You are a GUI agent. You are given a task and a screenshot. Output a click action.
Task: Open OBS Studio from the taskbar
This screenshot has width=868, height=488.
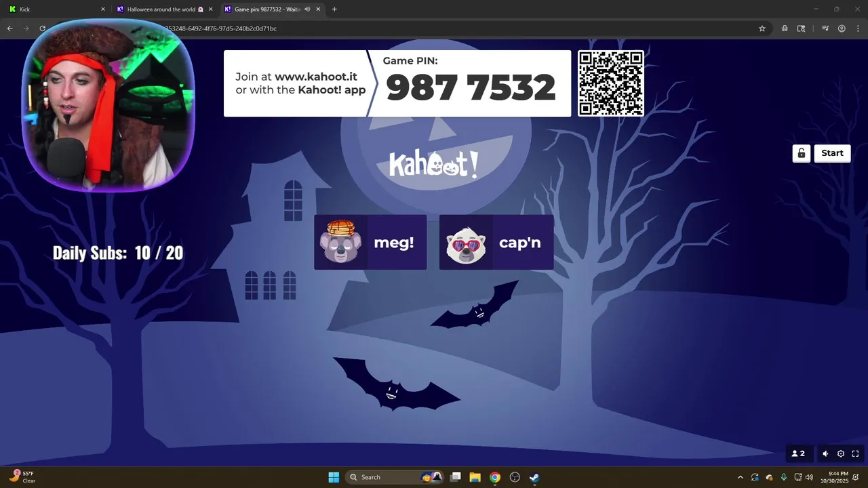click(x=515, y=477)
